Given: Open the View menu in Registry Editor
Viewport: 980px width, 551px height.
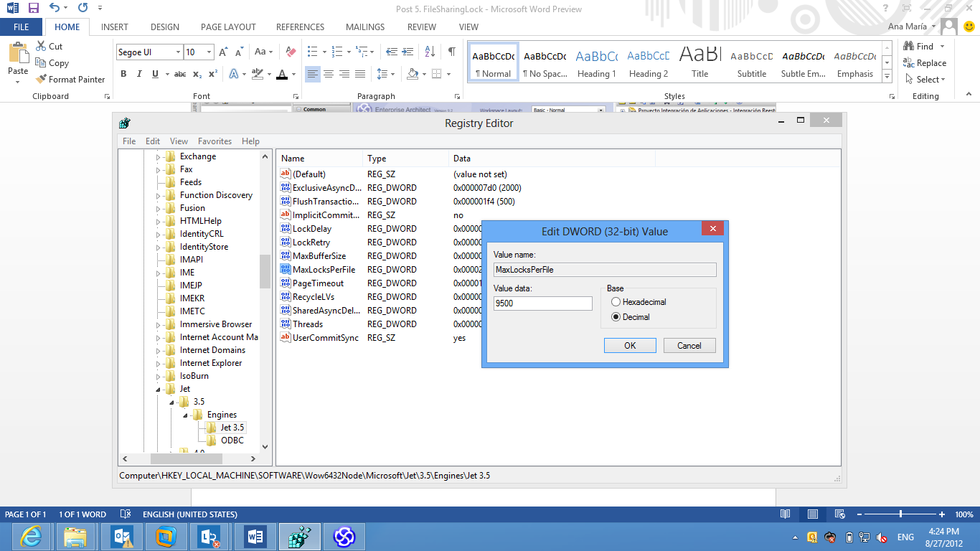Looking at the screenshot, I should [x=179, y=141].
